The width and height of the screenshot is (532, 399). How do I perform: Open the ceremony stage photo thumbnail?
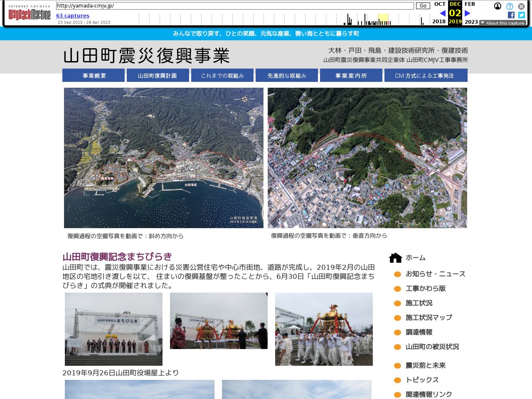(113, 329)
